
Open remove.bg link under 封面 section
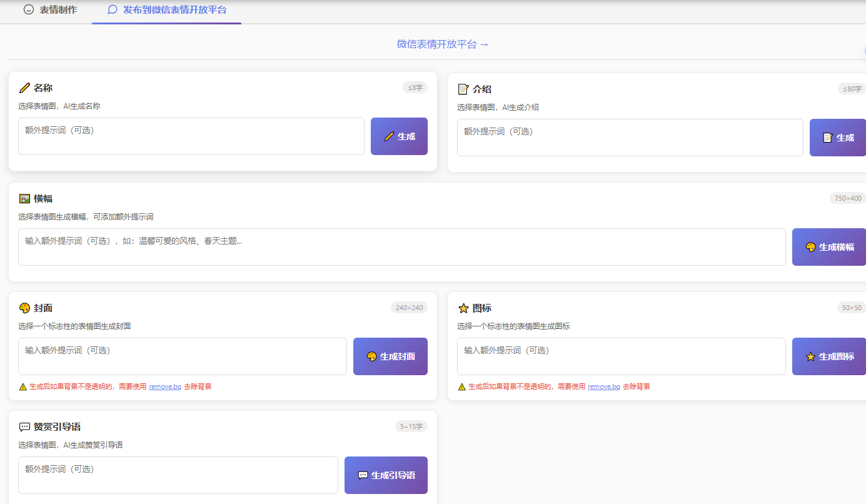[165, 387]
